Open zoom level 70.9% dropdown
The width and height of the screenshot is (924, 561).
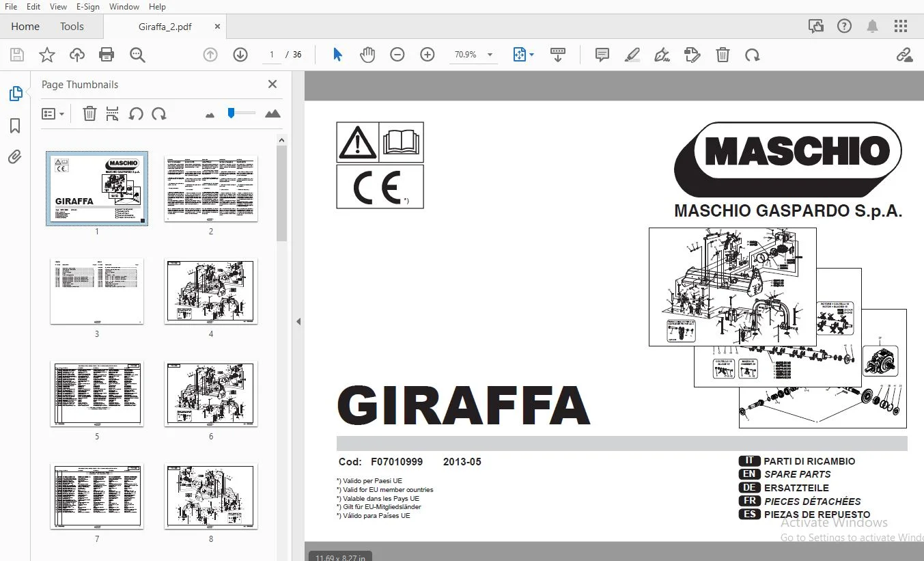473,55
